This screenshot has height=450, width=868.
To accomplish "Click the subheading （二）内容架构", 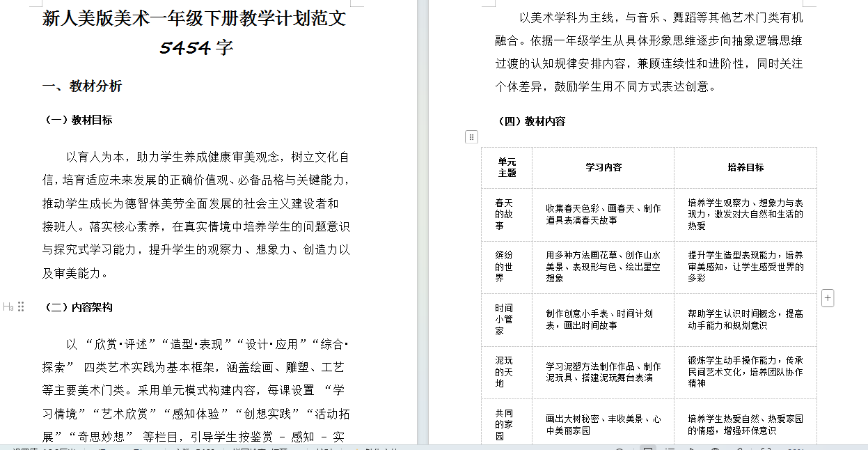I will click(x=77, y=307).
